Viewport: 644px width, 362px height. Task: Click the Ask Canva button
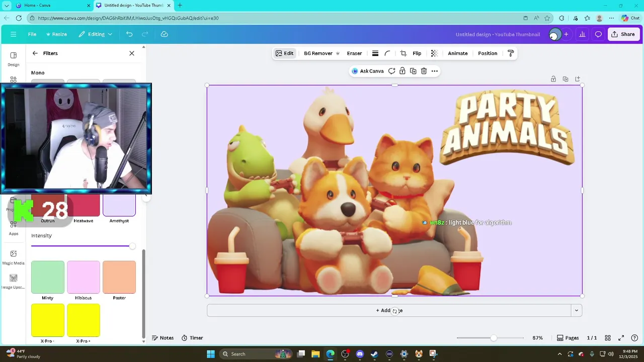coord(368,71)
